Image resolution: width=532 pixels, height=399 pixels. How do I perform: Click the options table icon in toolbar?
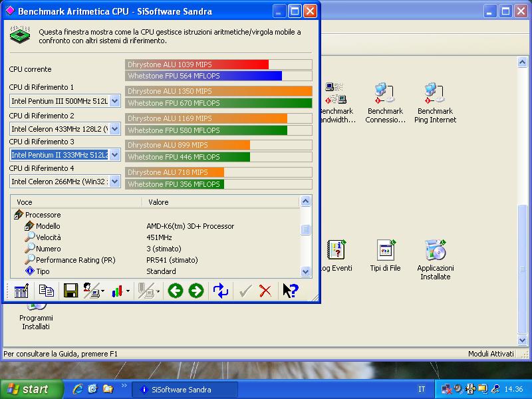21,291
